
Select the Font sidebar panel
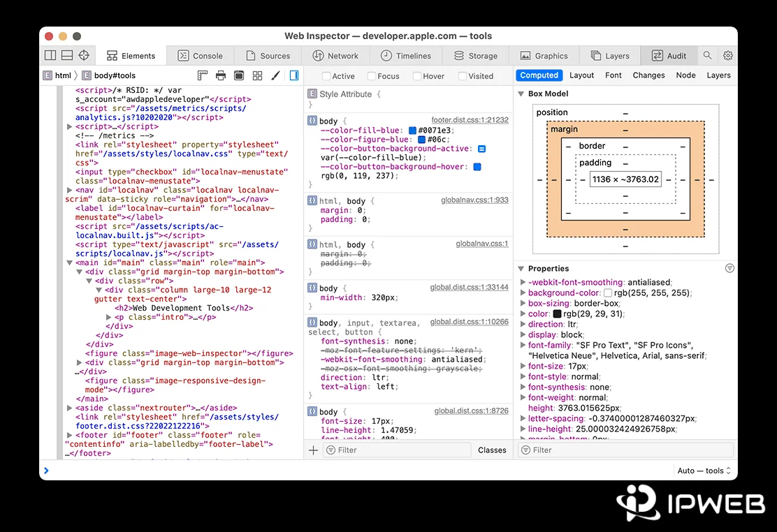coord(613,75)
